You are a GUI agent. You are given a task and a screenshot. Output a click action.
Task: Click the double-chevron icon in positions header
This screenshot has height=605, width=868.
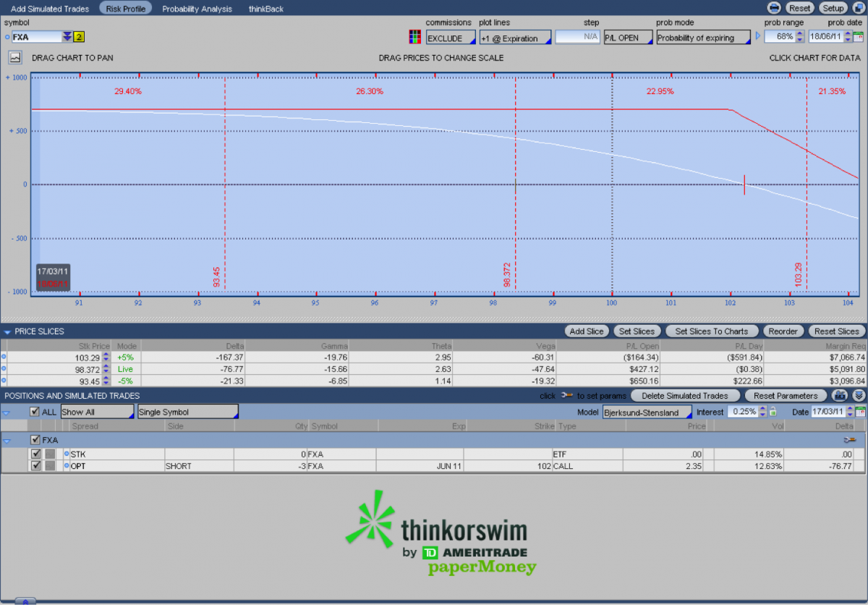click(859, 396)
